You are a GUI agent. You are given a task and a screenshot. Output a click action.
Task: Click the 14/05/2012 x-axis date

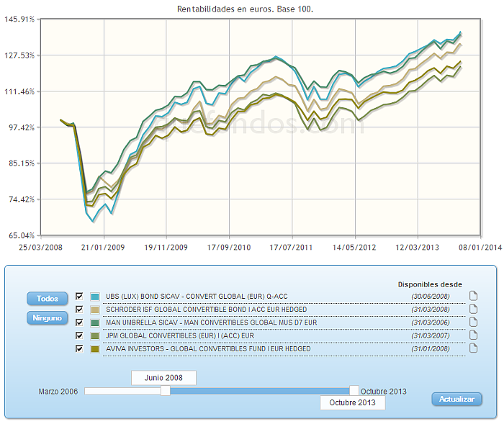[x=354, y=248]
